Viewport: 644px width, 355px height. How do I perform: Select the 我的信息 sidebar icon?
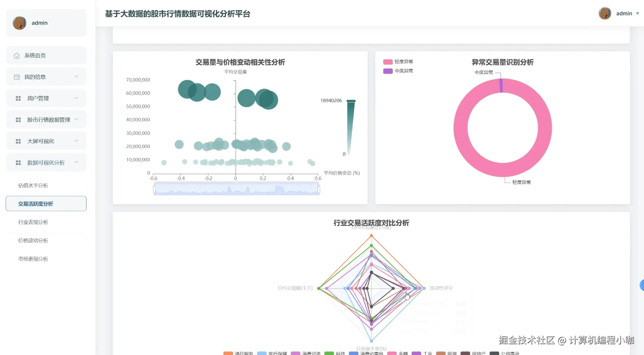point(17,77)
